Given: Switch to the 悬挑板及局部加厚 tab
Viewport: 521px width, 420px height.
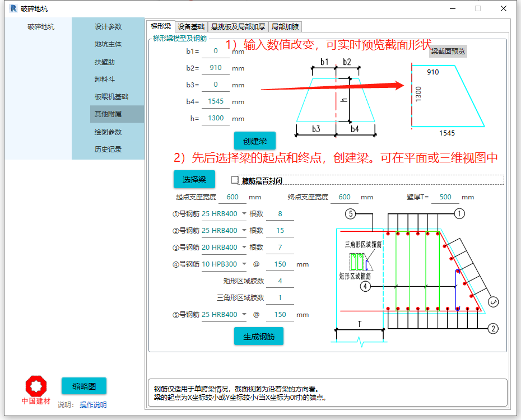Looking at the screenshot, I should point(238,26).
